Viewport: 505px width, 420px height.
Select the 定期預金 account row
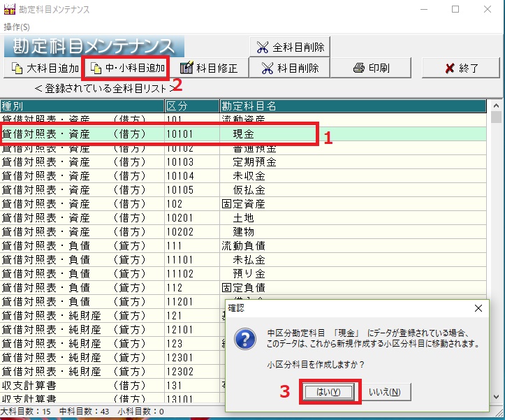[243, 162]
